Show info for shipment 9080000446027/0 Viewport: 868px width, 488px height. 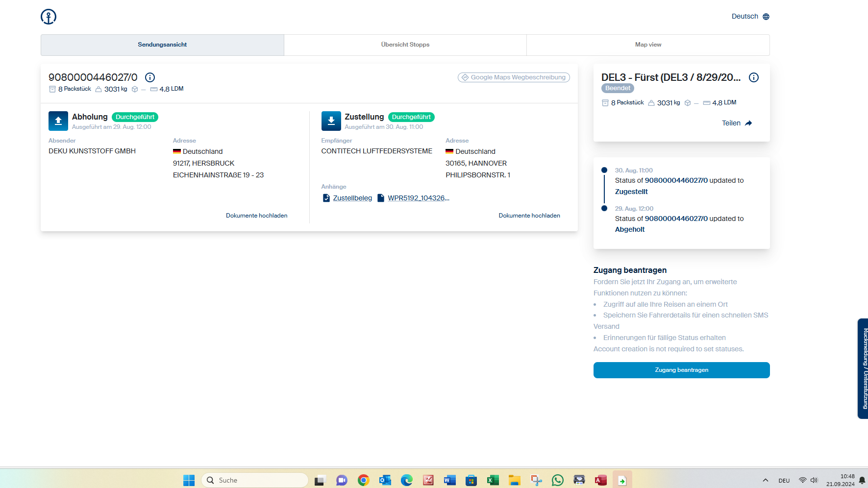click(150, 77)
